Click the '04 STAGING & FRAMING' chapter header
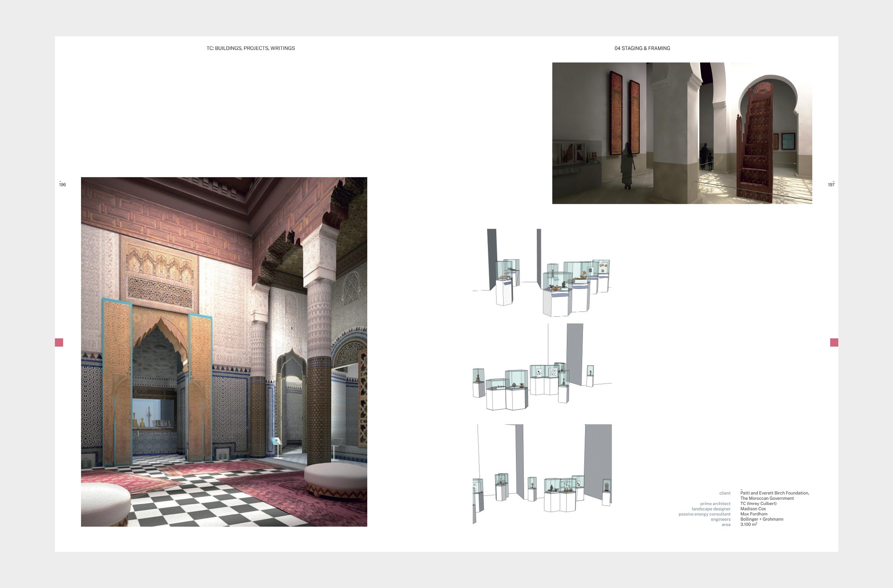The image size is (893, 588). pos(642,48)
